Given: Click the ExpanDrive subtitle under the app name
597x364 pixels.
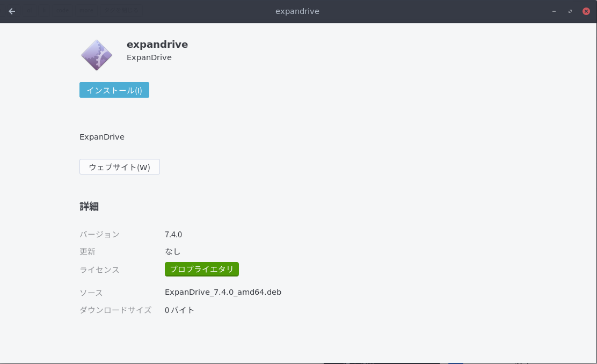Looking at the screenshot, I should pos(149,57).
